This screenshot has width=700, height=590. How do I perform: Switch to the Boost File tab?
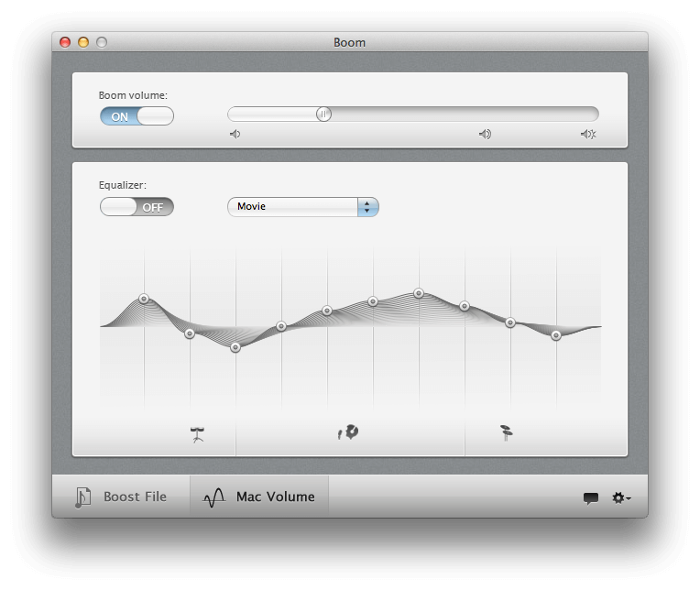[x=121, y=497]
